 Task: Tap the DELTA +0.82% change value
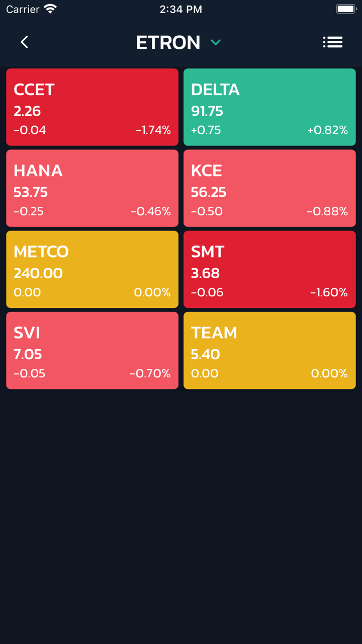tap(327, 130)
